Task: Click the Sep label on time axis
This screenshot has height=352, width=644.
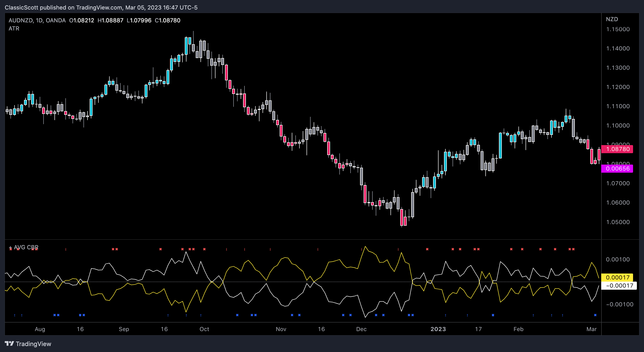Action: click(x=124, y=329)
